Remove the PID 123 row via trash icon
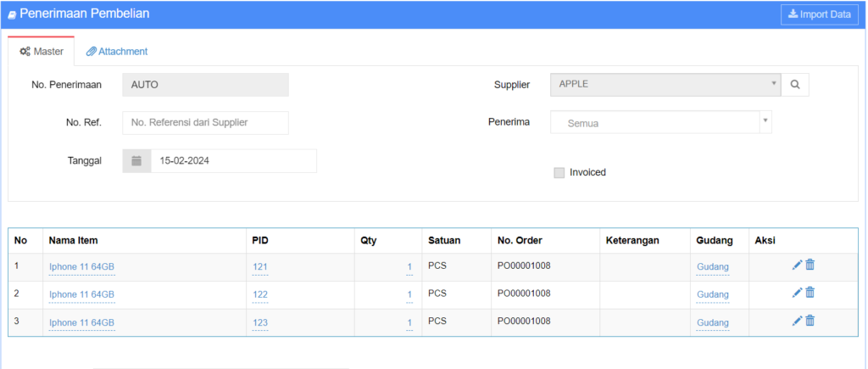868x369 pixels. (810, 321)
